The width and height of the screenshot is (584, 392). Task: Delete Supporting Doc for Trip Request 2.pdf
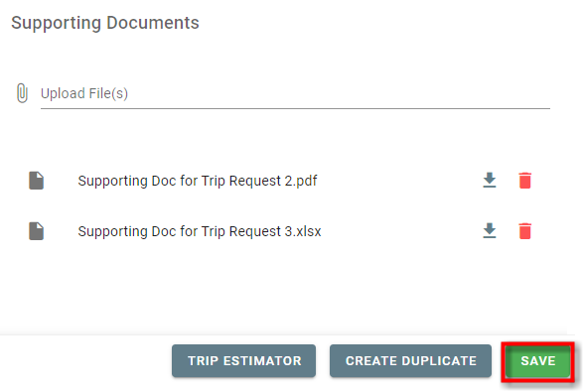coord(524,181)
